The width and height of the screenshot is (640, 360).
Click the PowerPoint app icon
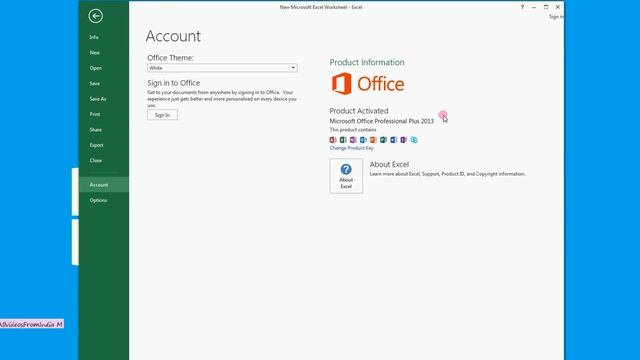point(373,140)
